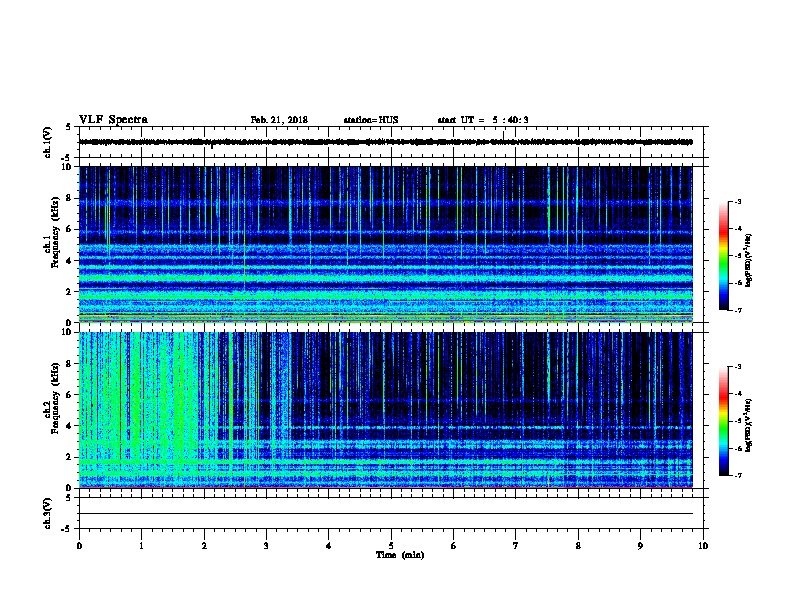Click the ch.2 spectrogram image
Screen dimensions: 792x612
click(x=386, y=410)
